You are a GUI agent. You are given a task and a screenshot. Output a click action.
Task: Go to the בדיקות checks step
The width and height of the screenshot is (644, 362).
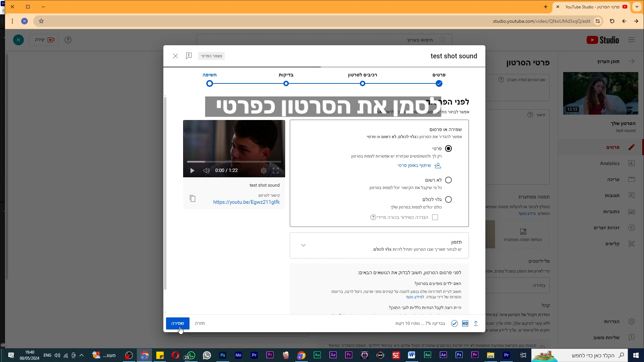pyautogui.click(x=286, y=83)
